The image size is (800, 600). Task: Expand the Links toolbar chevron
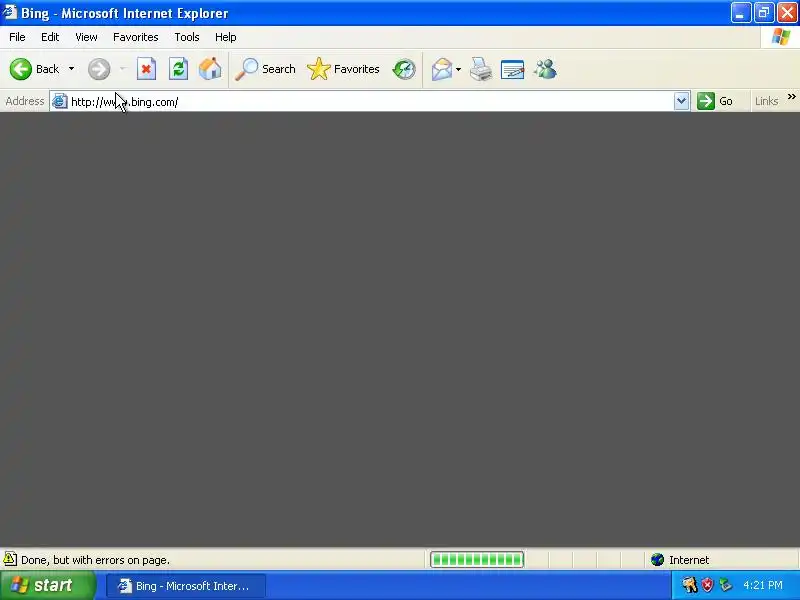click(791, 97)
